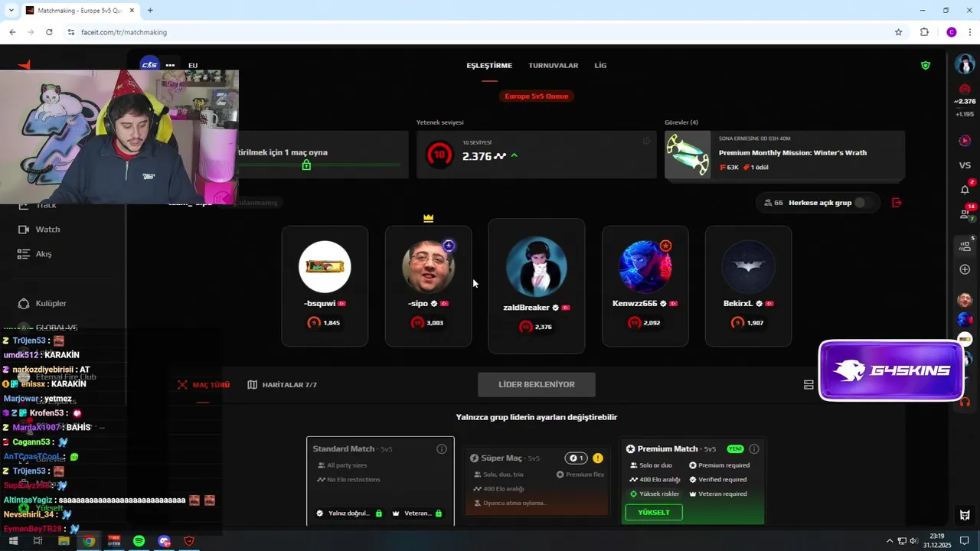Show hidden system tray icons
The width and height of the screenshot is (980, 551).
tap(890, 541)
